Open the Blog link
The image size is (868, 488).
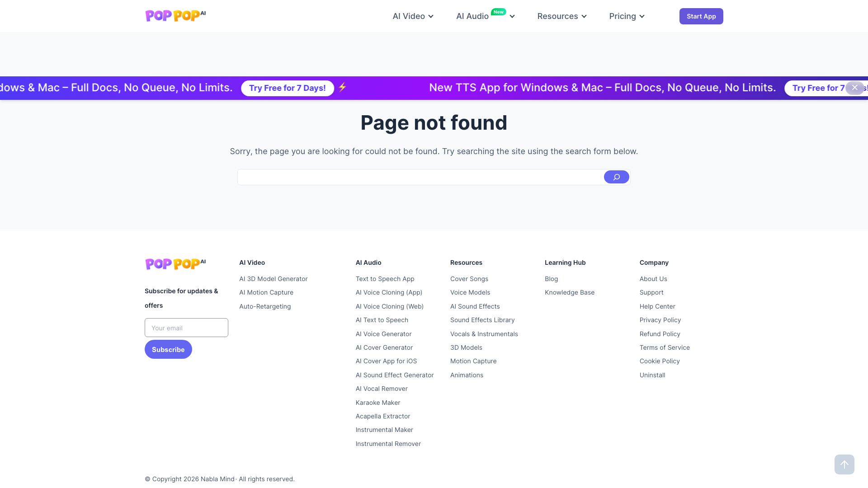point(552,279)
